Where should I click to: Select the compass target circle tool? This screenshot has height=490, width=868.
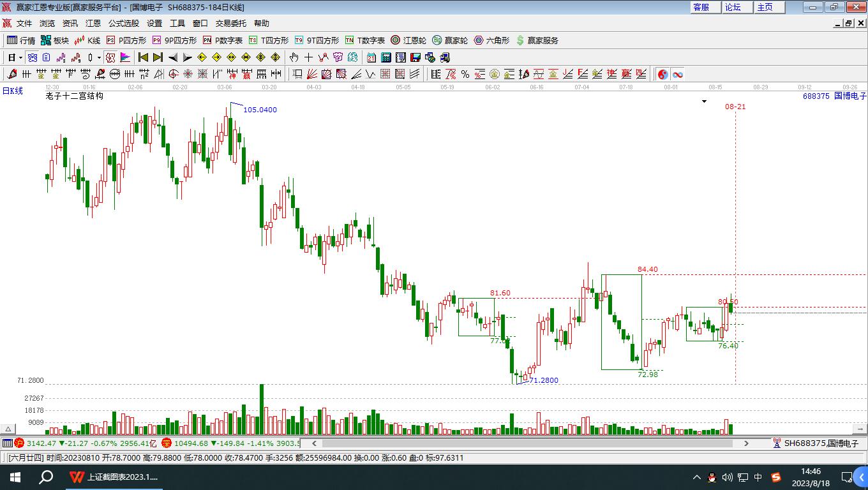(x=174, y=75)
